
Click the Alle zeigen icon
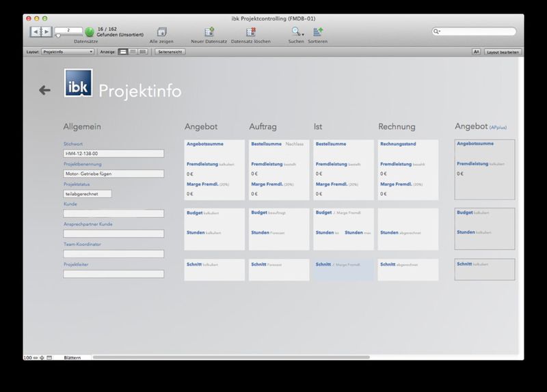coord(161,32)
